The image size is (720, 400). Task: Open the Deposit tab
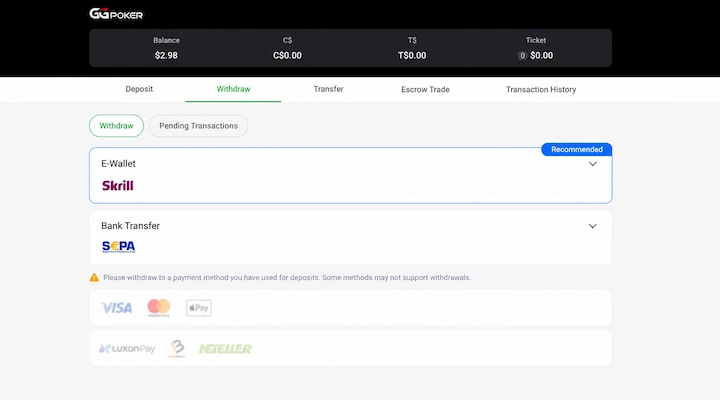139,89
